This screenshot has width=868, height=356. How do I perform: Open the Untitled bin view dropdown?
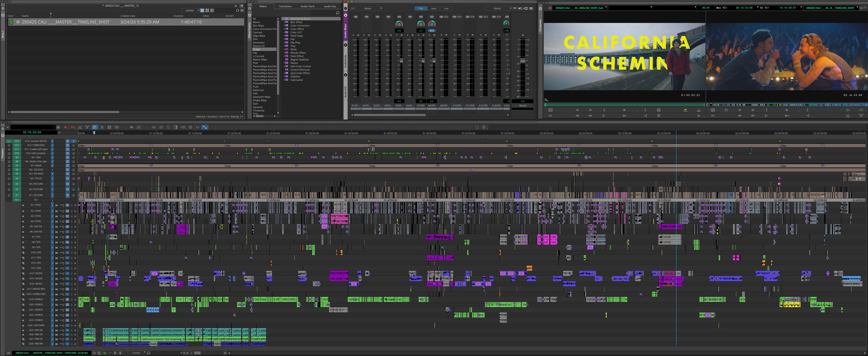(x=191, y=10)
